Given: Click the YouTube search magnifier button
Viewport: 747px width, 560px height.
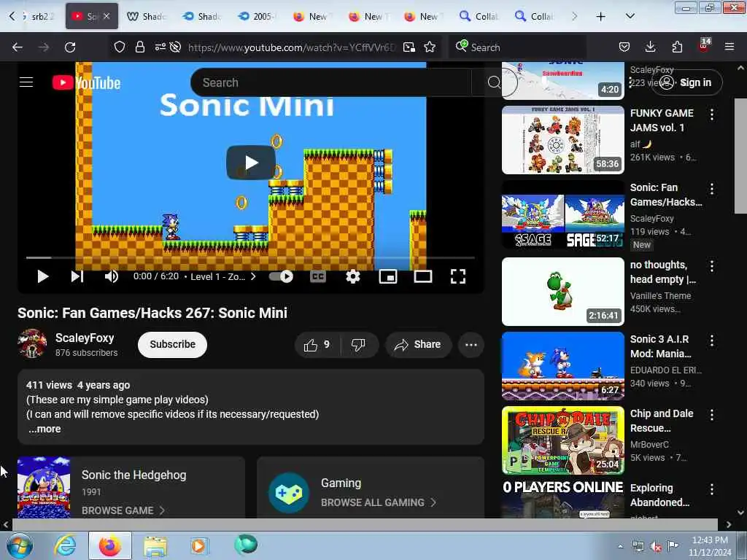Looking at the screenshot, I should pyautogui.click(x=494, y=83).
